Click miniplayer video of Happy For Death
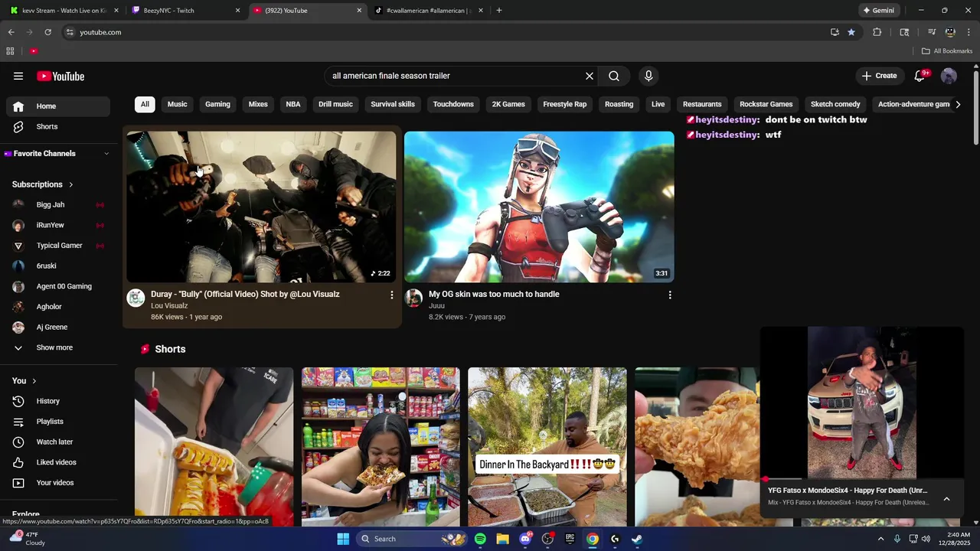The image size is (980, 551). point(861,403)
